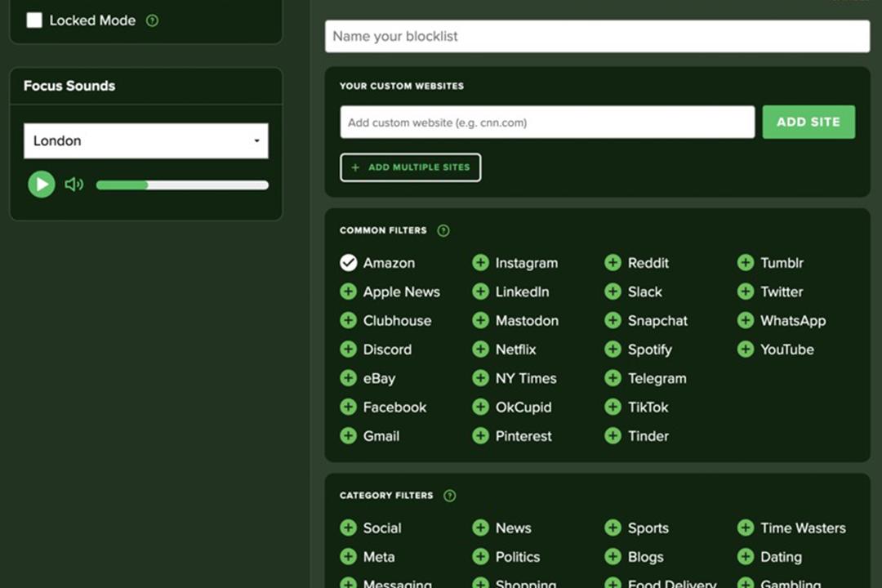Play the focus sound
The image size is (882, 588).
[42, 184]
